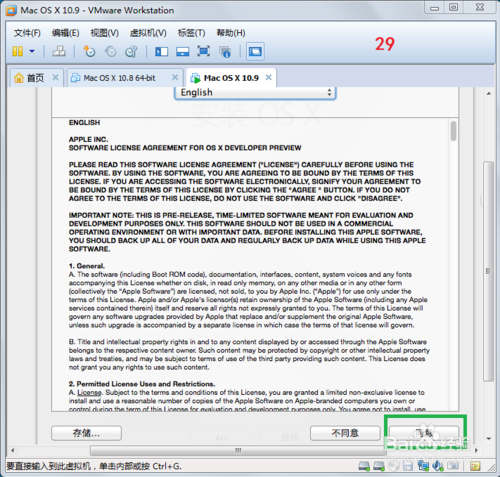Click the scroll down arrow of VM view

point(489,438)
